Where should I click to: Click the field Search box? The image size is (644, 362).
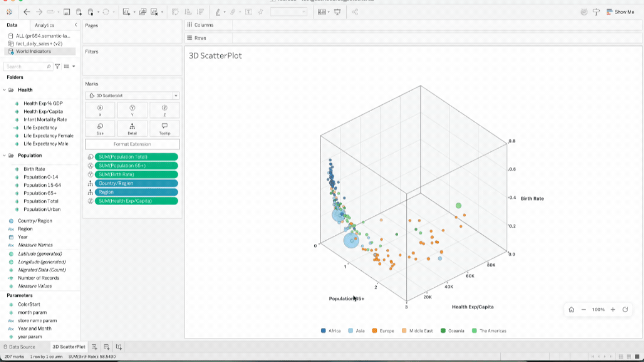[27, 66]
